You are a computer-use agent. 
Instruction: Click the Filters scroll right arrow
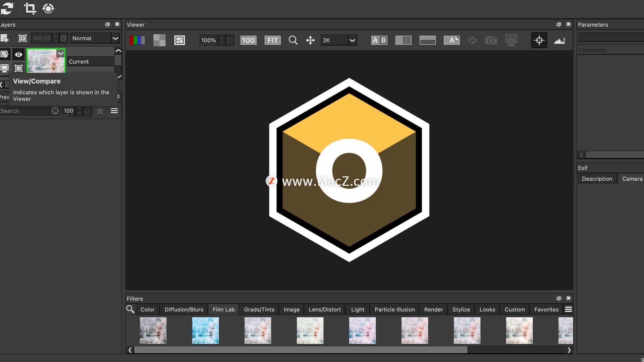click(x=569, y=350)
